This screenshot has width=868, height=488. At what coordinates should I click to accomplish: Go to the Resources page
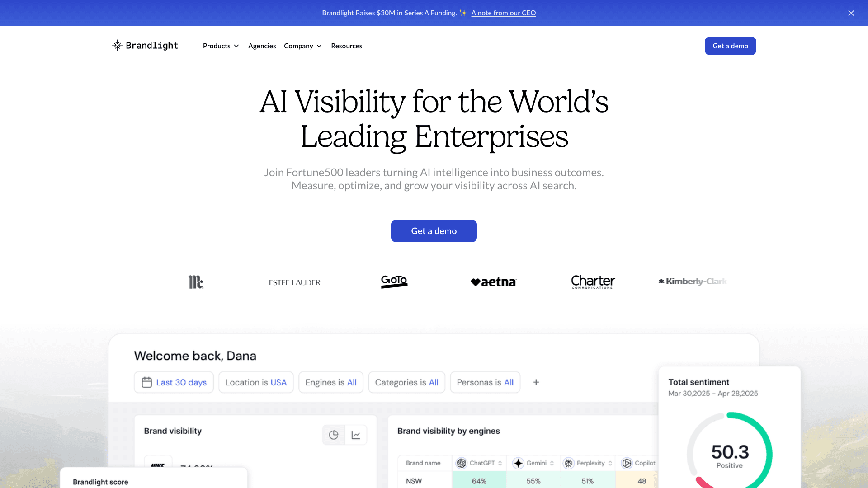[x=346, y=46]
